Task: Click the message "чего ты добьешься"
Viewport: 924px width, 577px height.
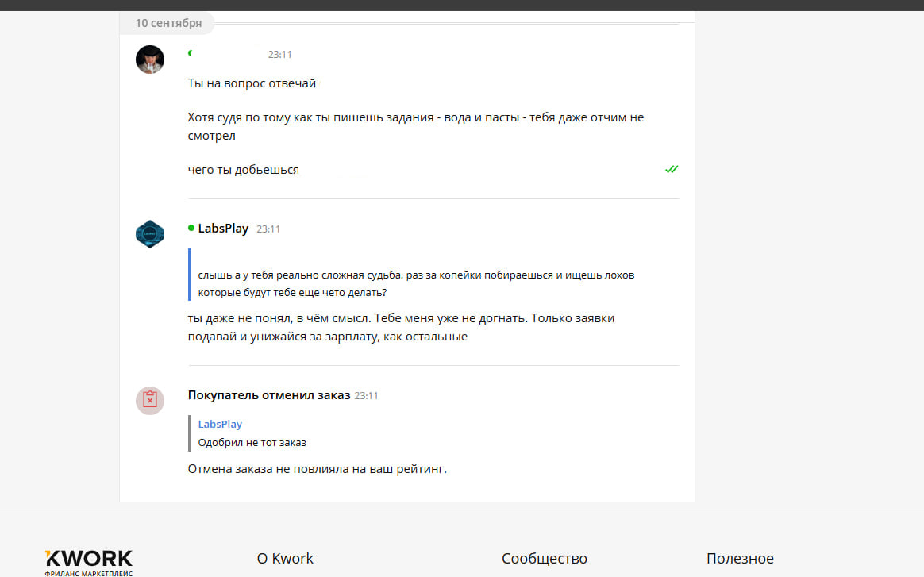Action: pos(244,170)
